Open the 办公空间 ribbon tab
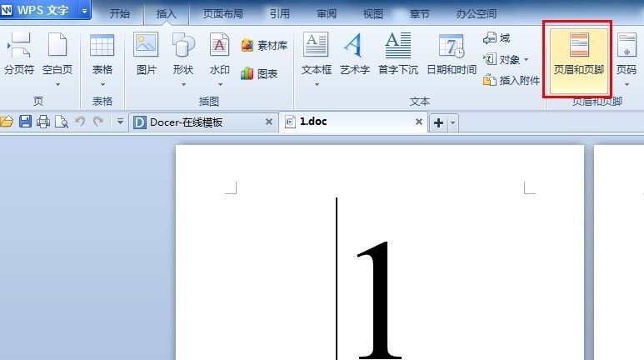 click(x=477, y=14)
